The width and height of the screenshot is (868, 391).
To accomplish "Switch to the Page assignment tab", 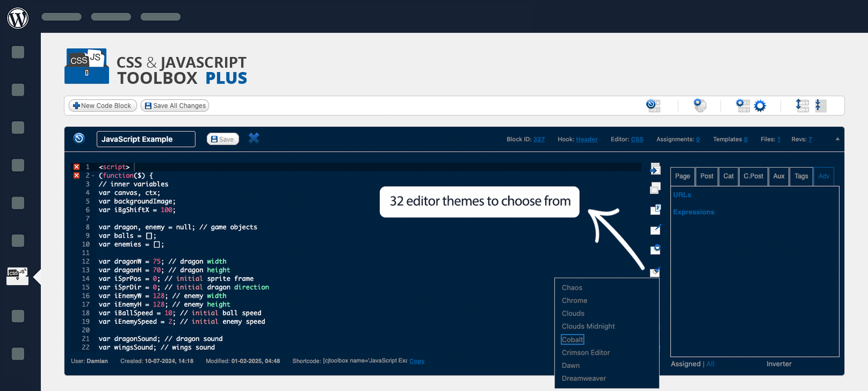I will point(682,176).
